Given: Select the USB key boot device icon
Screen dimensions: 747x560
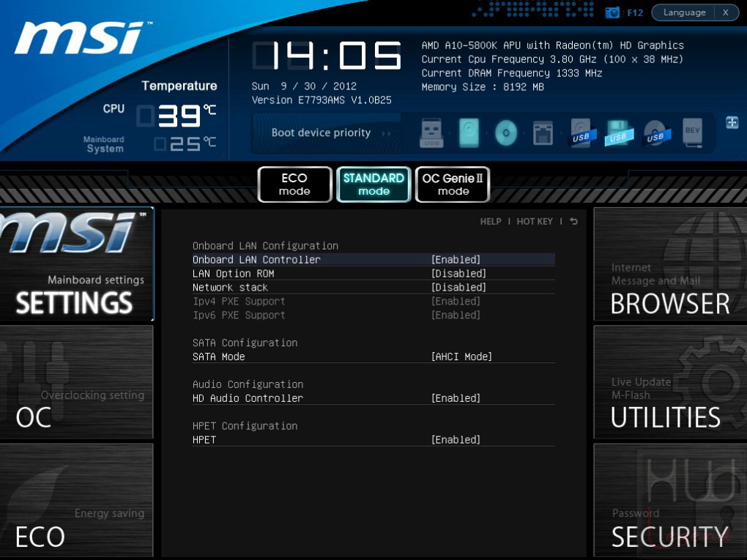Looking at the screenshot, I should [431, 132].
